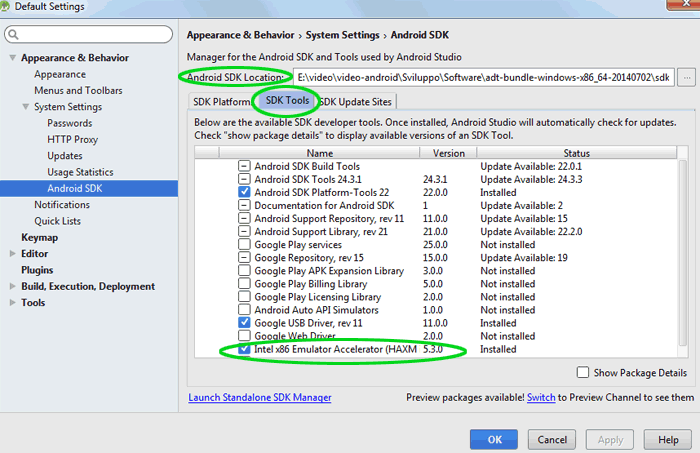Collapse Appearance & Behavior tree arrow
The height and width of the screenshot is (453, 700).
(x=12, y=58)
